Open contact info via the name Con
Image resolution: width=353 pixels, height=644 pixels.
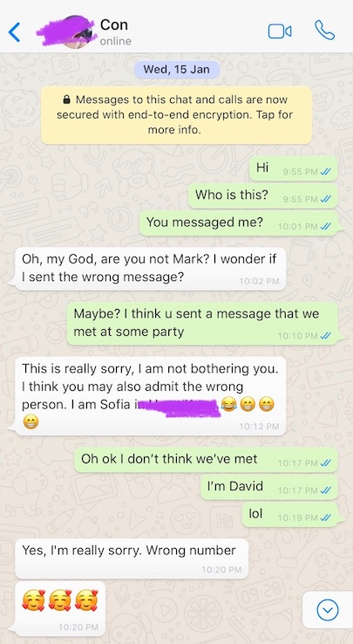click(x=114, y=24)
